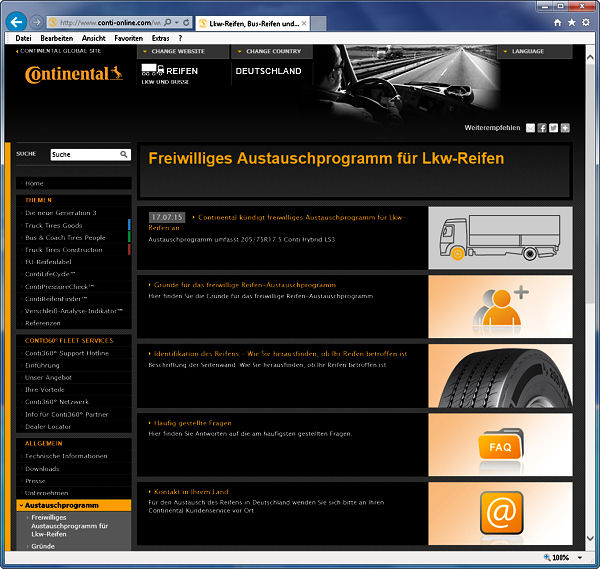600x569 pixels.
Task: Refresh the page with the reload icon
Action: pyautogui.click(x=186, y=23)
